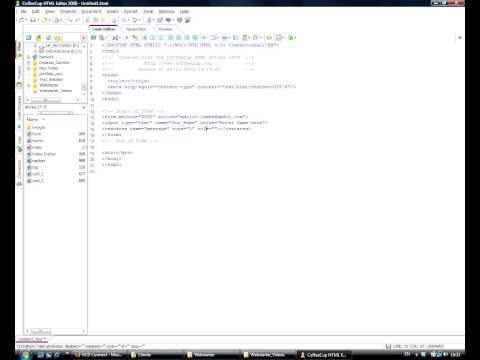Open the Help menu
This screenshot has width=480, height=360.
click(184, 11)
